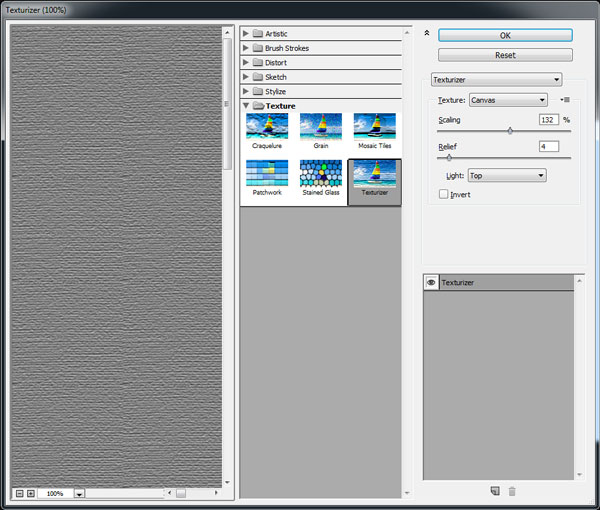This screenshot has width=600, height=510.
Task: Click the Sketch folder icon
Action: click(258, 77)
